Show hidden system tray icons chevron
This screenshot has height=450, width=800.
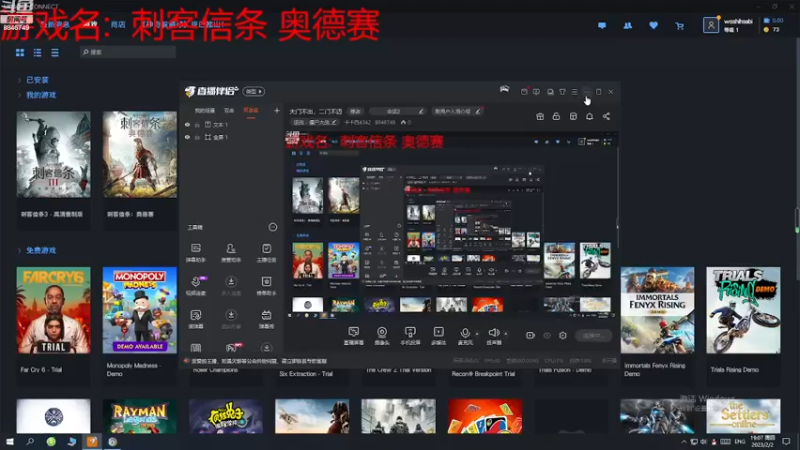[684, 442]
